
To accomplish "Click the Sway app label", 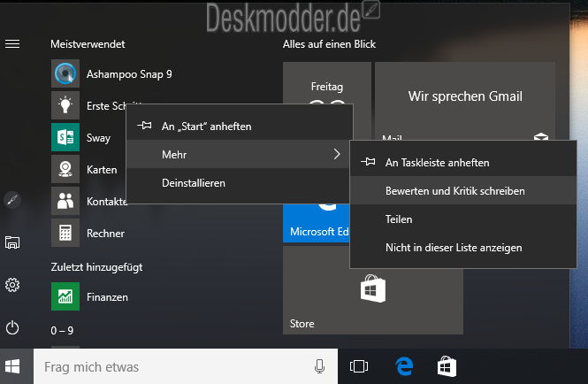I will click(98, 138).
